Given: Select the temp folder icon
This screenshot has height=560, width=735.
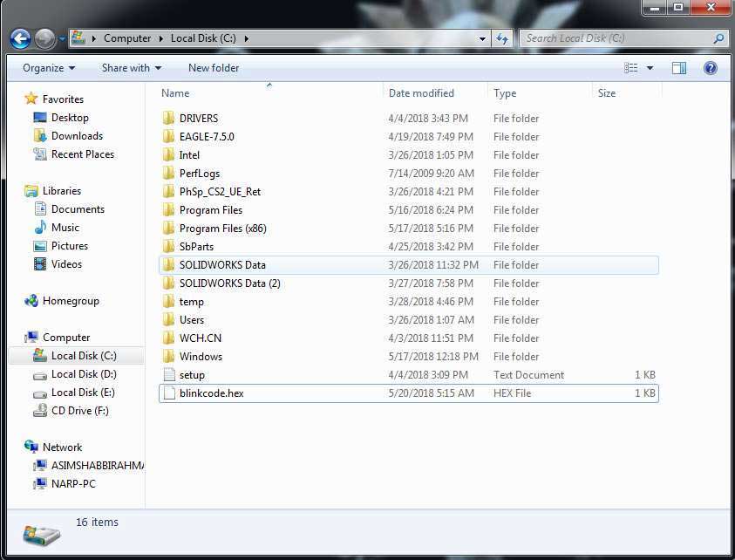Looking at the screenshot, I should pyautogui.click(x=169, y=301).
